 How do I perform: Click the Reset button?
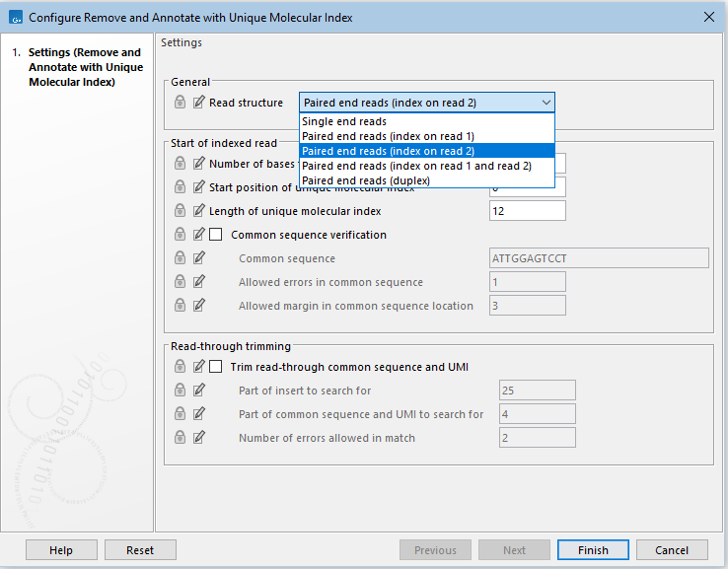pos(140,550)
